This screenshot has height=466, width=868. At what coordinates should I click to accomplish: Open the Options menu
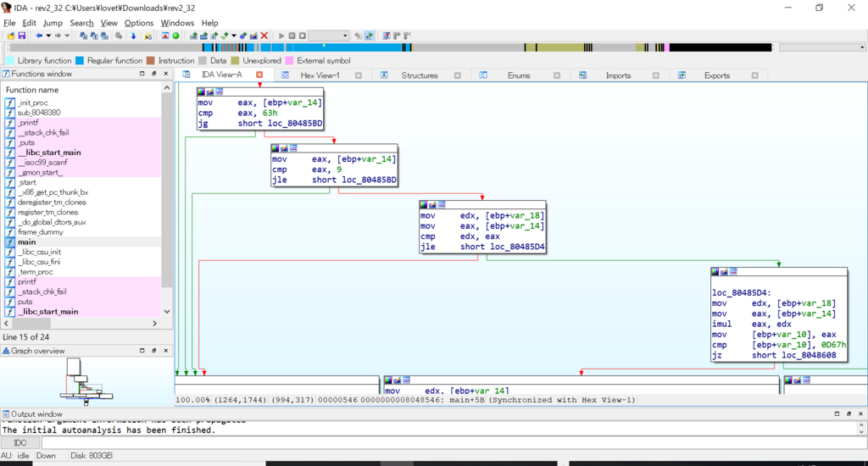(138, 23)
